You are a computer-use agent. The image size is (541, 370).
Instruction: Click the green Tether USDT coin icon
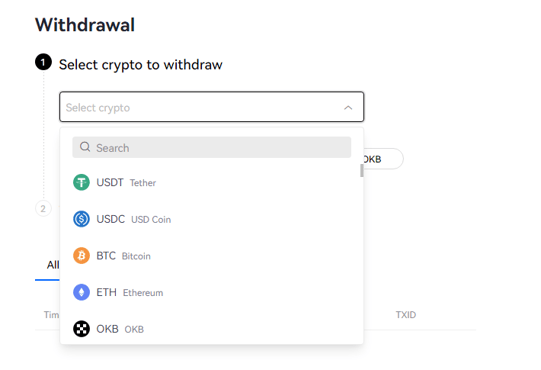81,182
